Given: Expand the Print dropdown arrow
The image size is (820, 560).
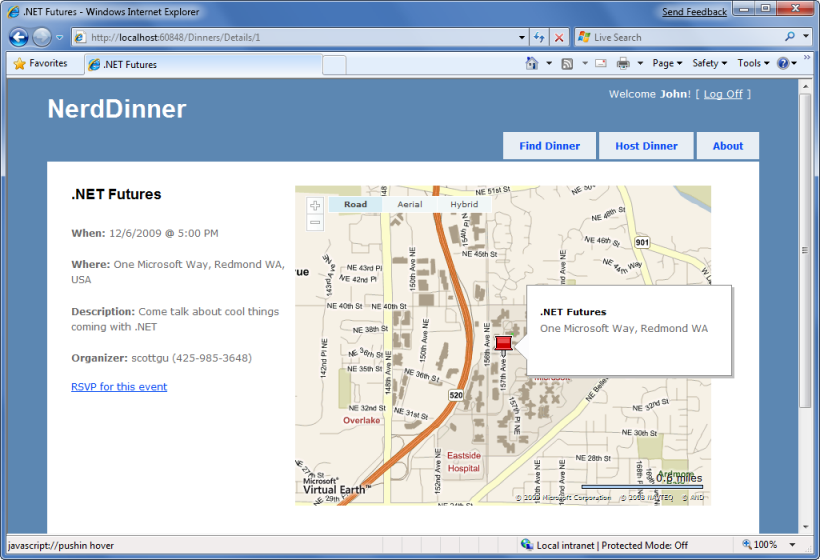Looking at the screenshot, I should [x=640, y=63].
